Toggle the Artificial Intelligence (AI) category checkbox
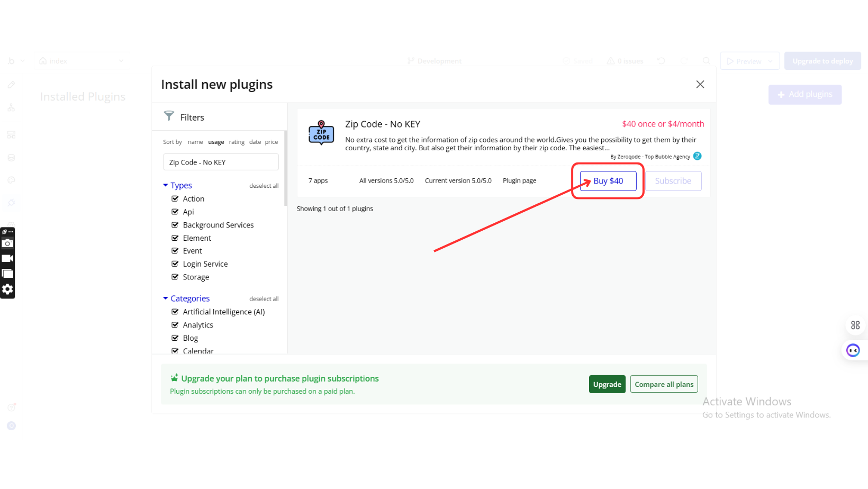Image resolution: width=868 pixels, height=489 pixels. tap(175, 312)
